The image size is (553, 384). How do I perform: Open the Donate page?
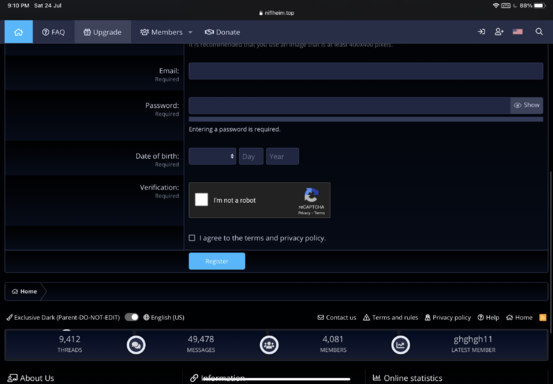click(x=223, y=32)
